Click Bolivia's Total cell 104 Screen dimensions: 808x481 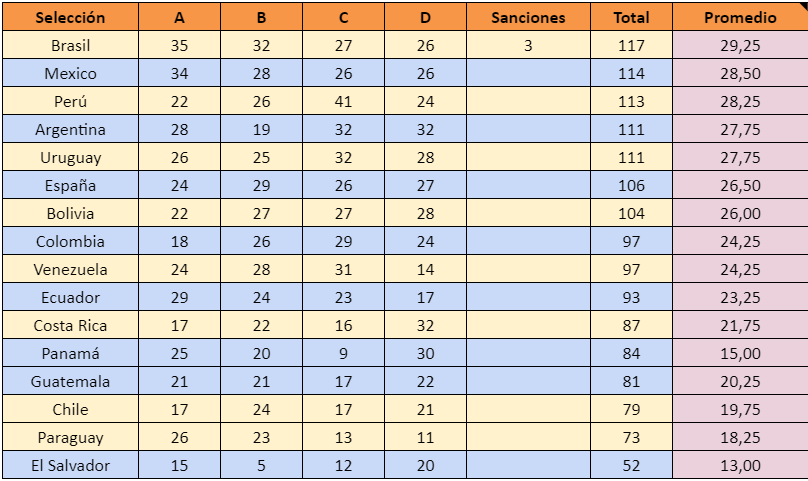pos(631,213)
